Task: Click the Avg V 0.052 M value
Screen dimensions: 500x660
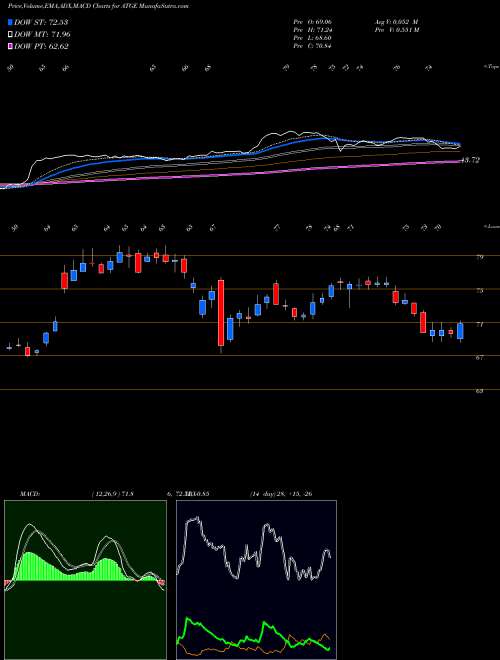Action: click(395, 21)
